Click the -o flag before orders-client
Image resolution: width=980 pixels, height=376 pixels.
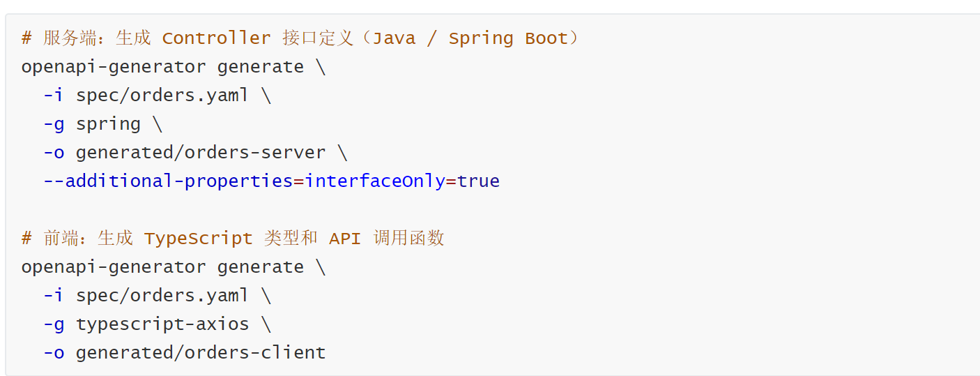point(54,353)
